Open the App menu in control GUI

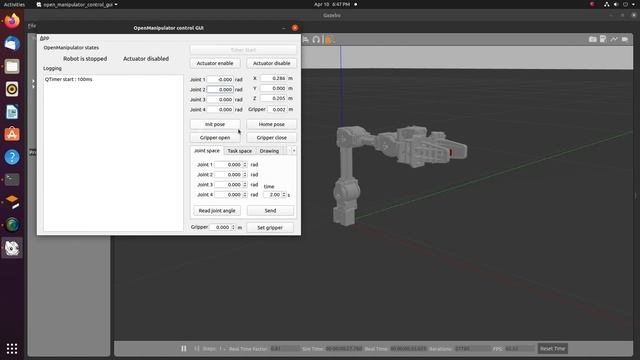point(44,38)
